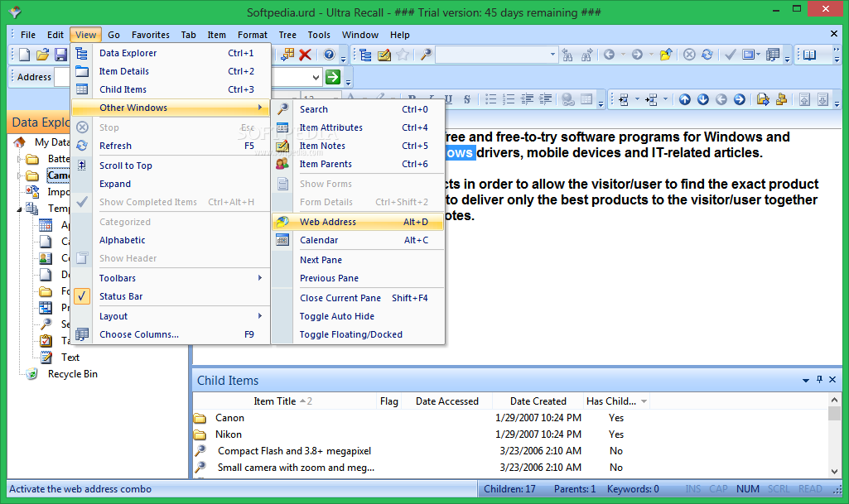Select Web Address from Other Windows submenu
Image resolution: width=849 pixels, height=504 pixels.
point(358,222)
